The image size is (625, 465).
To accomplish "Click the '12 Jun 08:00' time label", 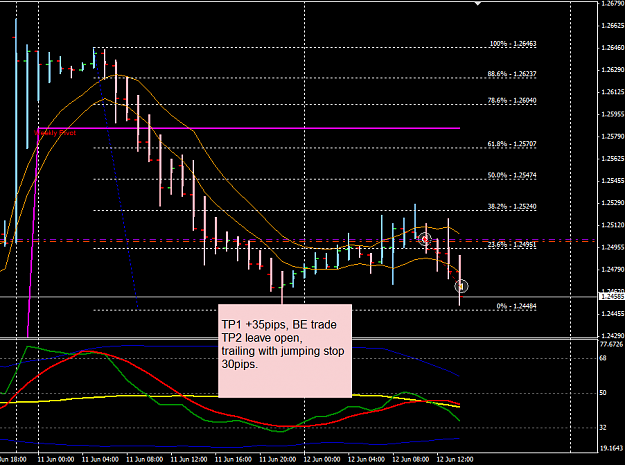I will 411,459.
